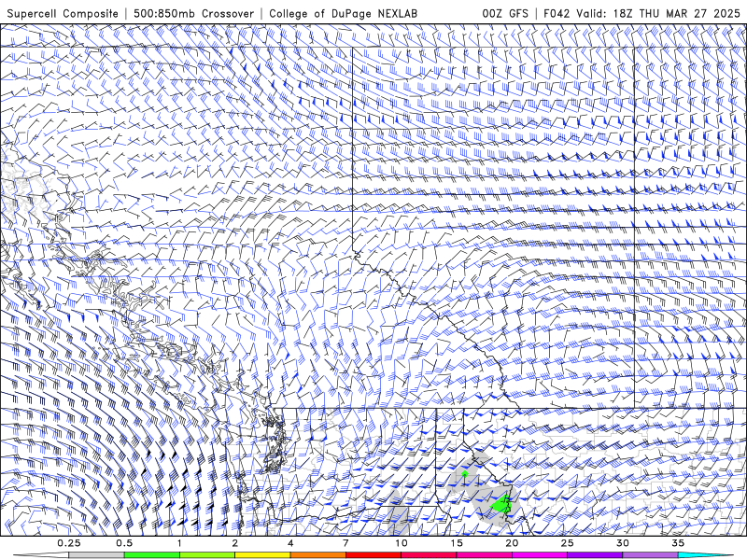Click the '7' legend value

[345, 543]
